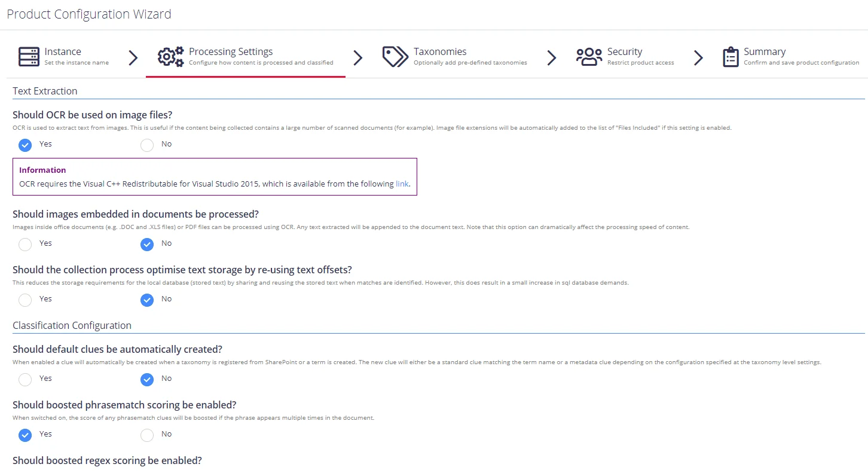The width and height of the screenshot is (868, 473).
Task: Click 'Should boosted phrasematch scoring be enabled?'
Action: pyautogui.click(x=124, y=405)
